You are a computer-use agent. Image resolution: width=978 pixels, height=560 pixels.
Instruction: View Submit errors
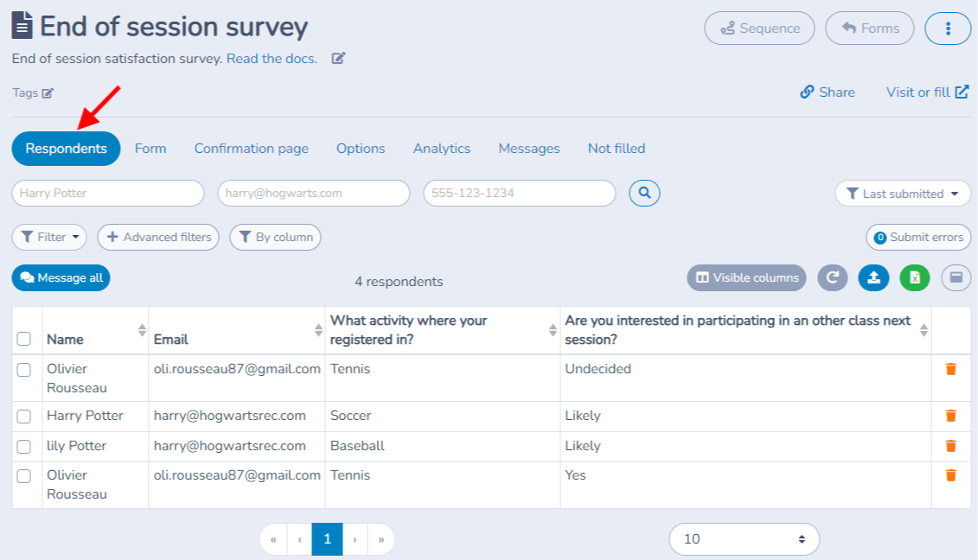click(x=918, y=237)
